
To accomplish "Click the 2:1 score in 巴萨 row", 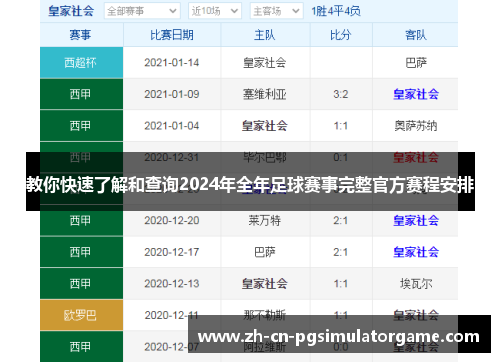I will 341,252.
